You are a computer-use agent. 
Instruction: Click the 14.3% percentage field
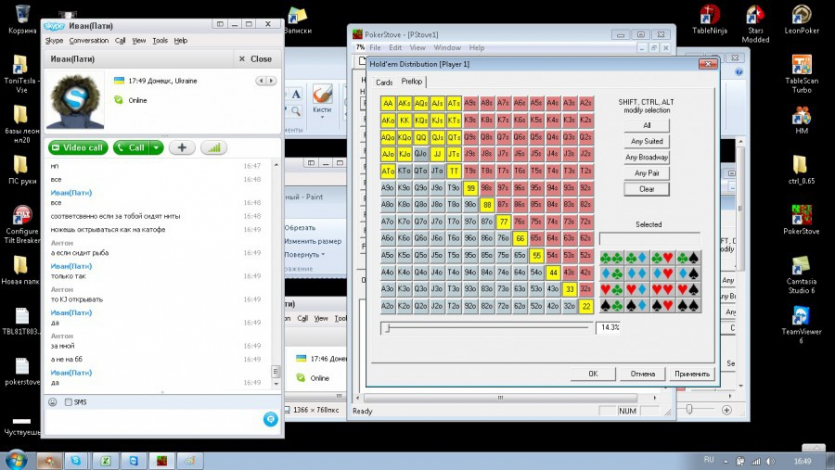(609, 327)
